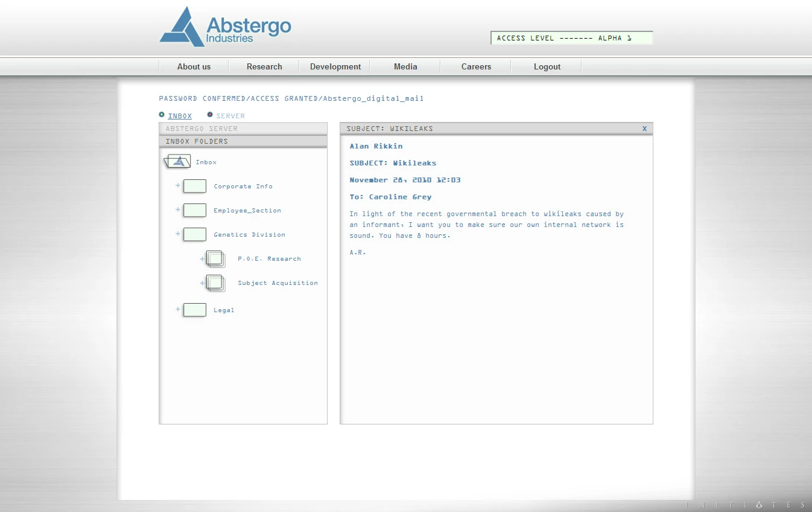Image resolution: width=812 pixels, height=512 pixels.
Task: Click the Abstergo Industries logo
Action: coord(225,27)
